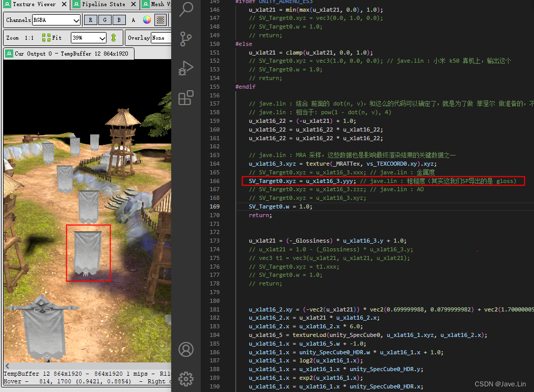Toggle the red (R) channel

90,19
